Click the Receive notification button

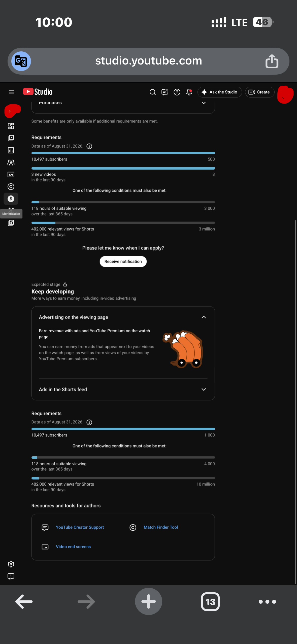tap(123, 262)
